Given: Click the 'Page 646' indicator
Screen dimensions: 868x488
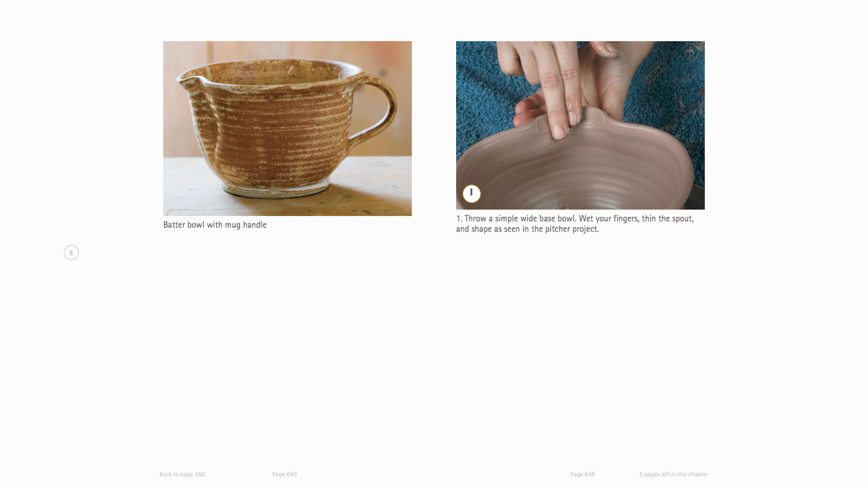Looking at the screenshot, I should tap(583, 474).
